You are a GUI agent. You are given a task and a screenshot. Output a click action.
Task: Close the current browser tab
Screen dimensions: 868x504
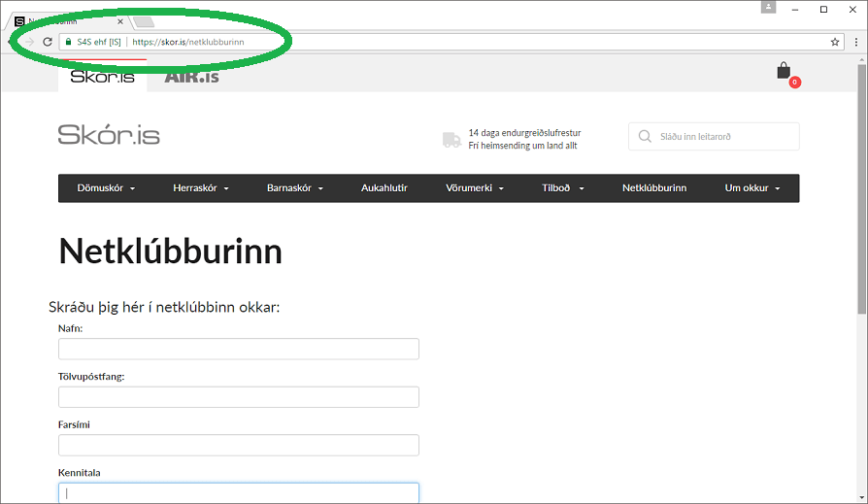tap(120, 21)
